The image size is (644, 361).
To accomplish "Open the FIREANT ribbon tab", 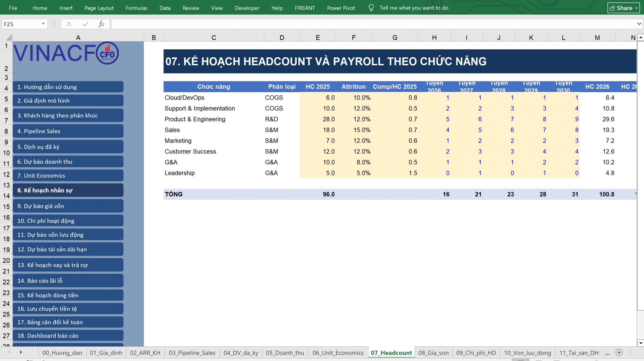I will pyautogui.click(x=305, y=8).
